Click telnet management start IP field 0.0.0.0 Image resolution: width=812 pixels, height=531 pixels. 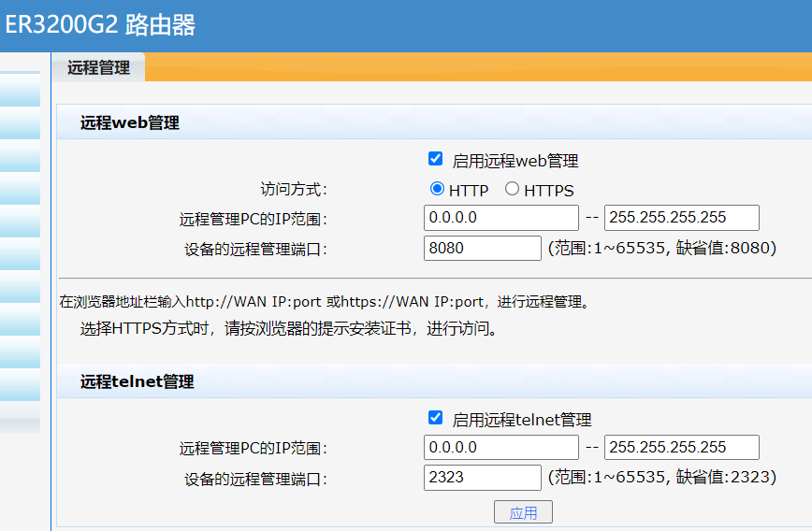point(501,447)
